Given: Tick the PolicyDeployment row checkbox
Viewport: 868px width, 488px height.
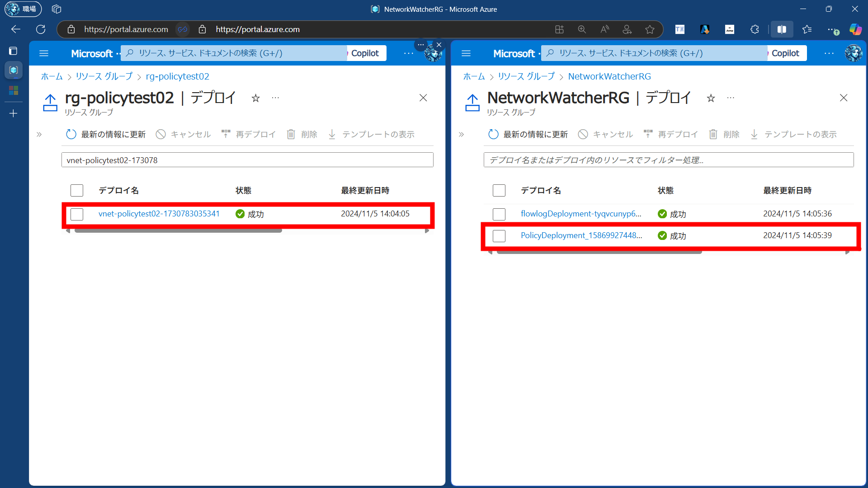Looking at the screenshot, I should pyautogui.click(x=499, y=236).
